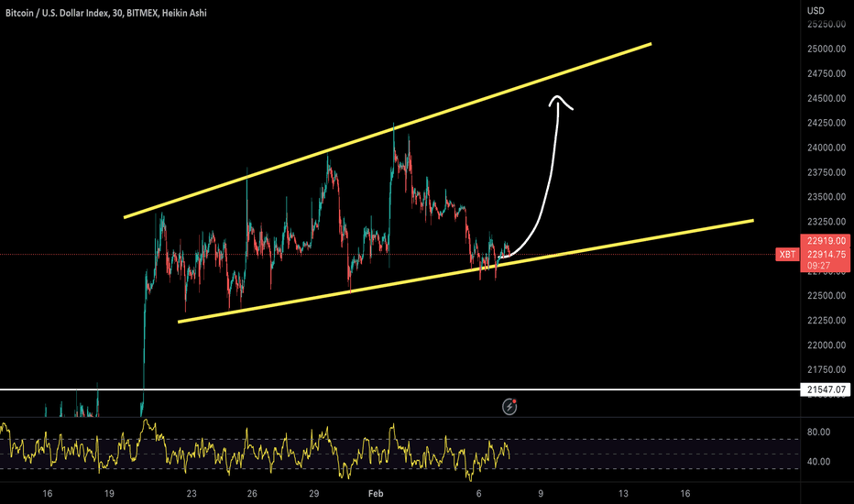Click the 80.00 RSI axis value
The width and height of the screenshot is (854, 504).
point(818,433)
